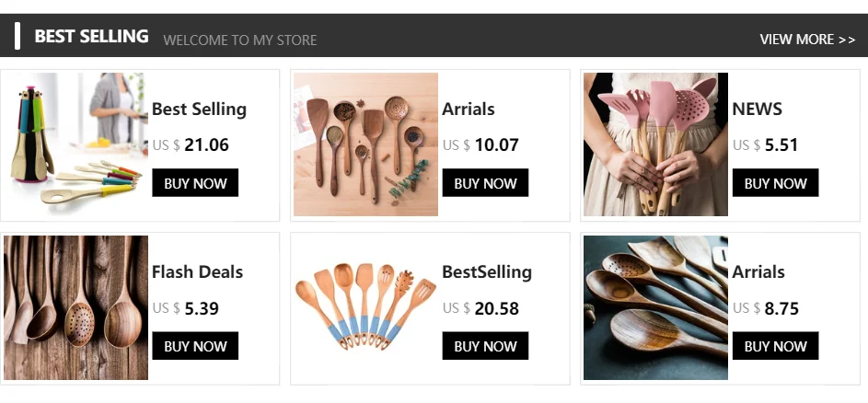Click BUY NOW for the 21.06 item
The image size is (868, 403).
[x=195, y=183]
